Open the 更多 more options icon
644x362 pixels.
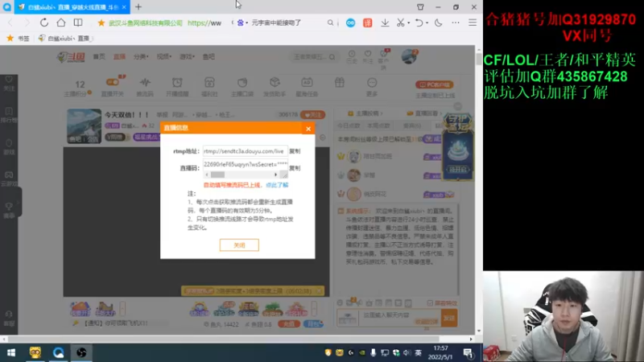tap(372, 87)
